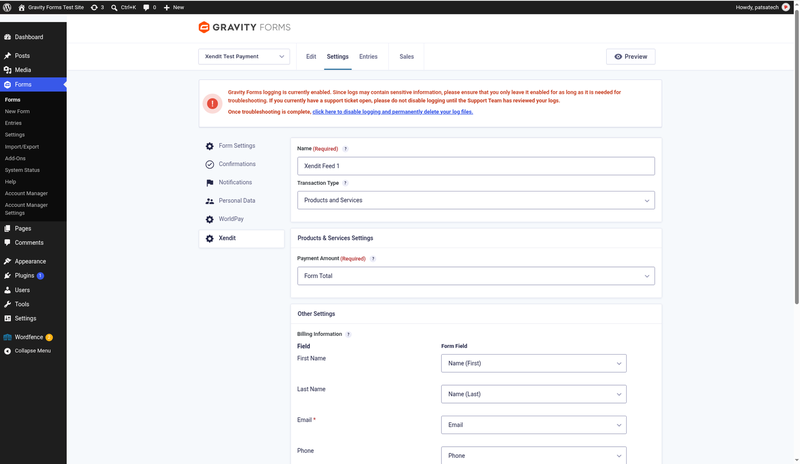Click the Form Settings gear icon
800x464 pixels.
tap(210, 146)
